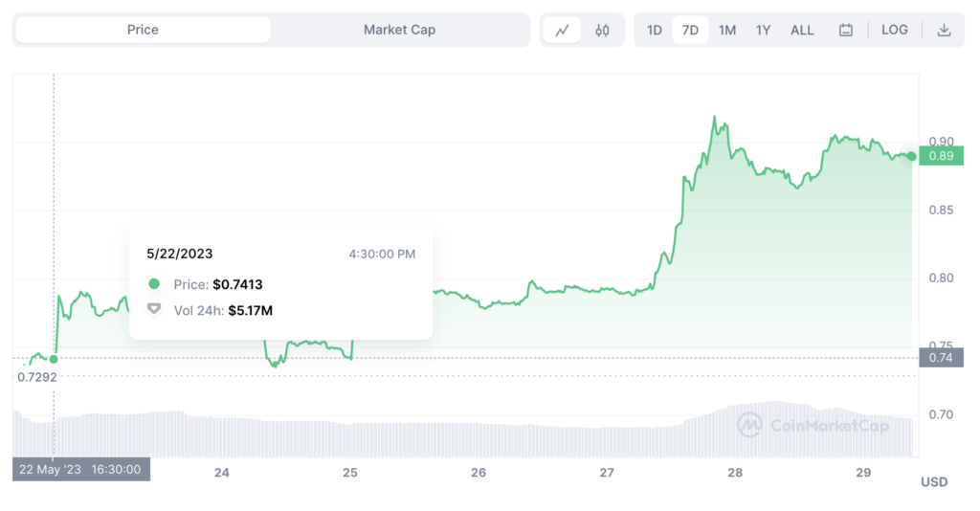Screen dimensions: 980x511
Task: Set time range to 7D
Action: coord(690,30)
